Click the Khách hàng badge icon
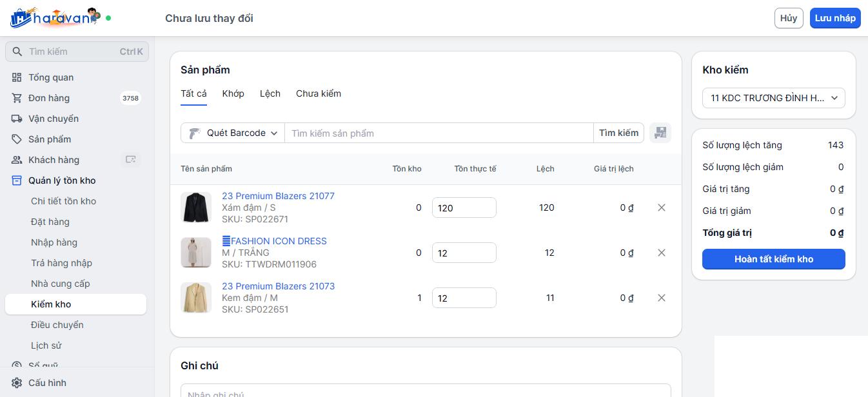868x397 pixels. (131, 160)
